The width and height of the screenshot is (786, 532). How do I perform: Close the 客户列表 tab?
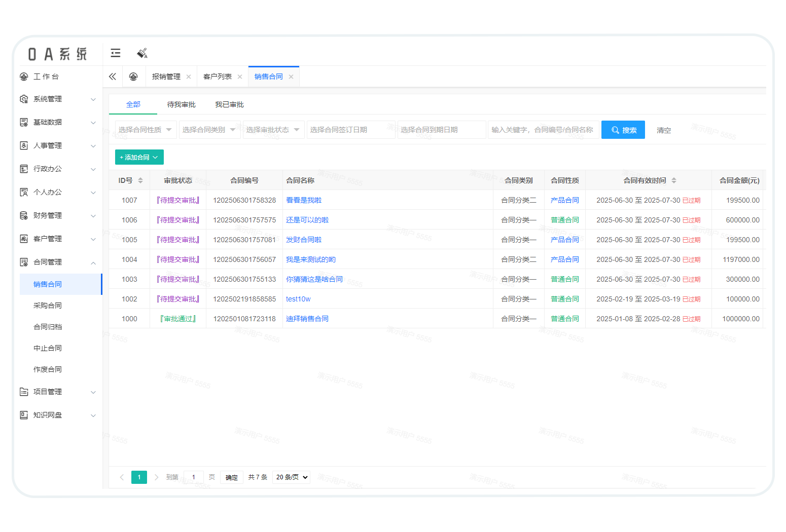(x=240, y=77)
